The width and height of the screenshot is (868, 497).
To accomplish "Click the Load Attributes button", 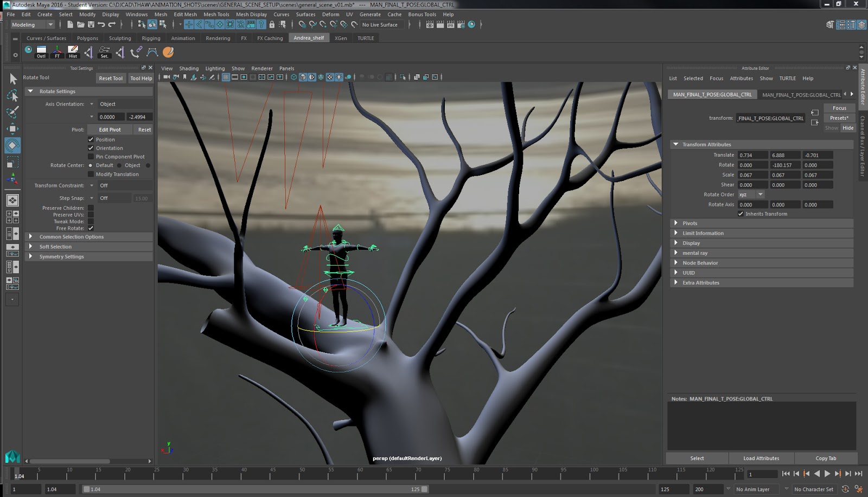I will tap(761, 458).
